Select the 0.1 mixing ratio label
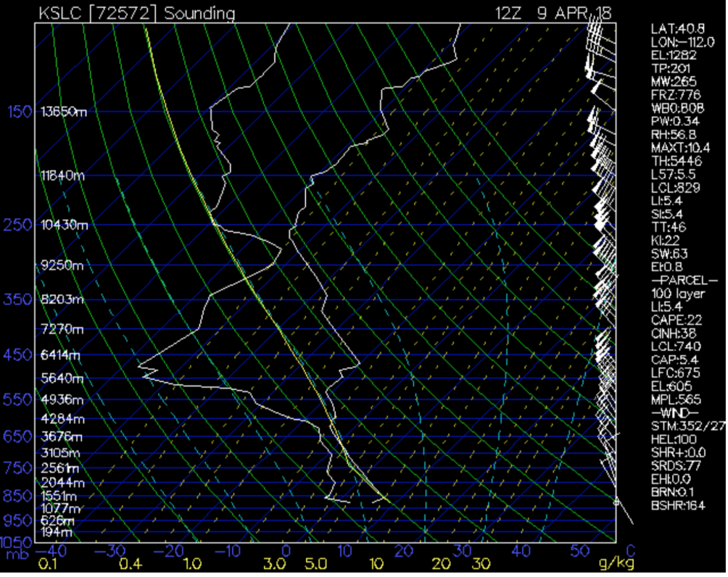Viewport: 728px width, 577px height. [49, 564]
